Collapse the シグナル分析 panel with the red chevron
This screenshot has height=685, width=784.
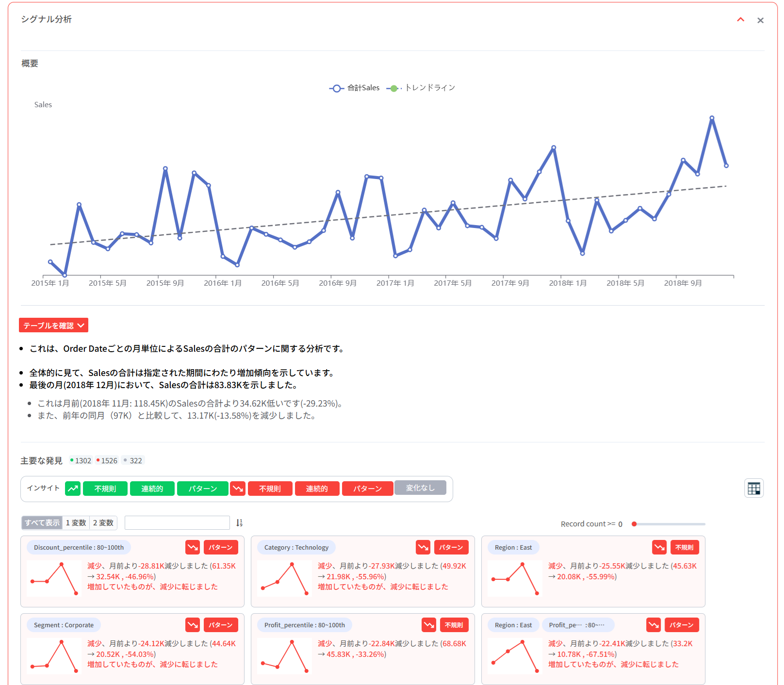click(740, 20)
